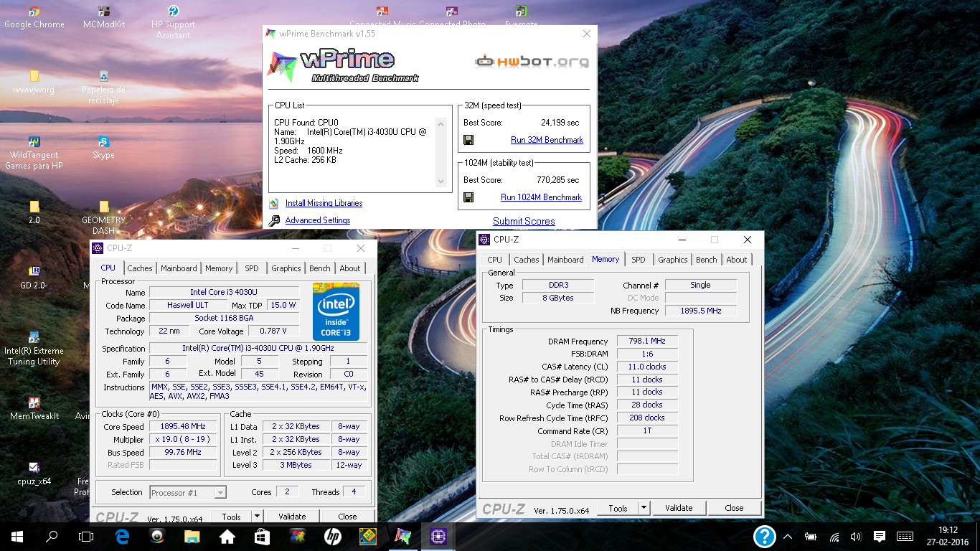
Task: Switch to Graphics tab in left CPU-Z window
Action: [286, 268]
